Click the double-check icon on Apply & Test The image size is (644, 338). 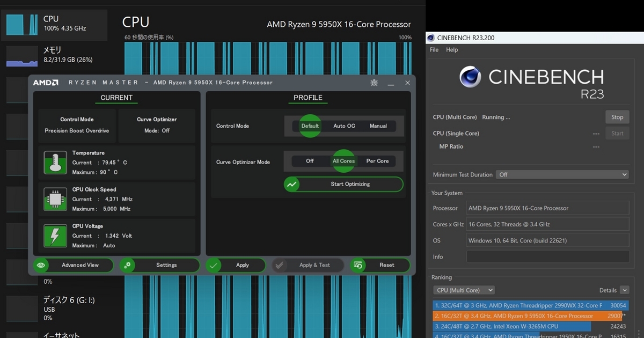(x=279, y=265)
